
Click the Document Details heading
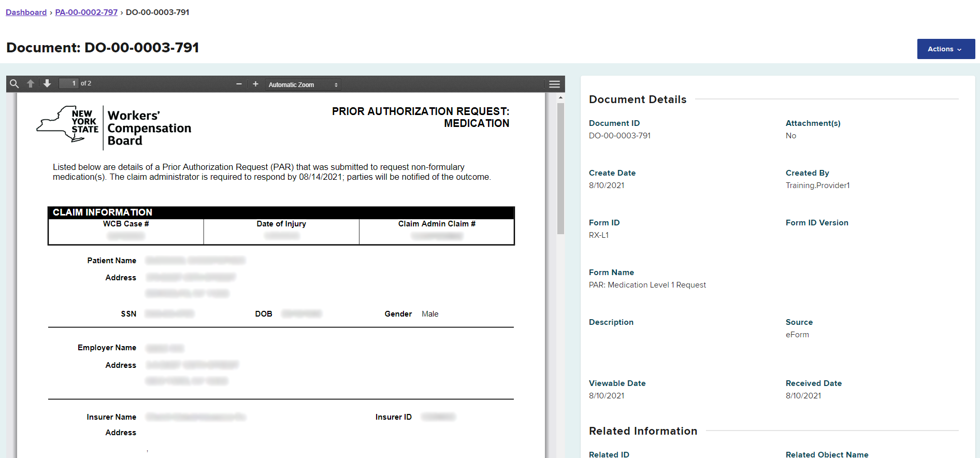tap(638, 99)
